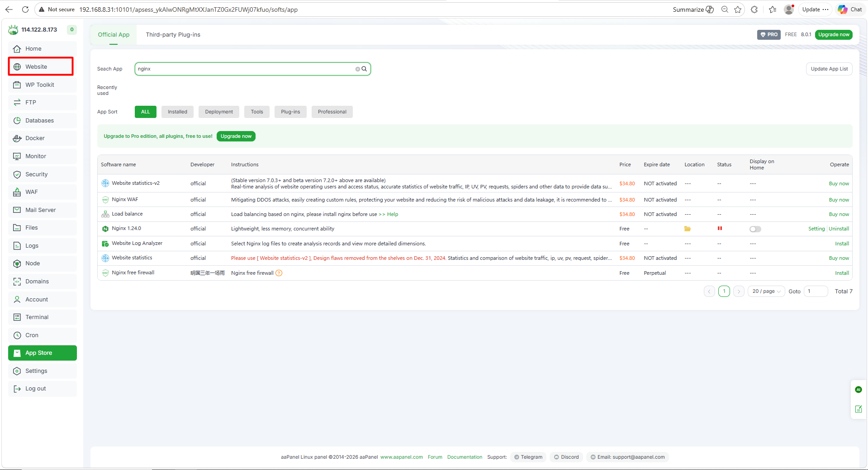The image size is (868, 470).
Task: Open Security section
Action: (x=42, y=174)
